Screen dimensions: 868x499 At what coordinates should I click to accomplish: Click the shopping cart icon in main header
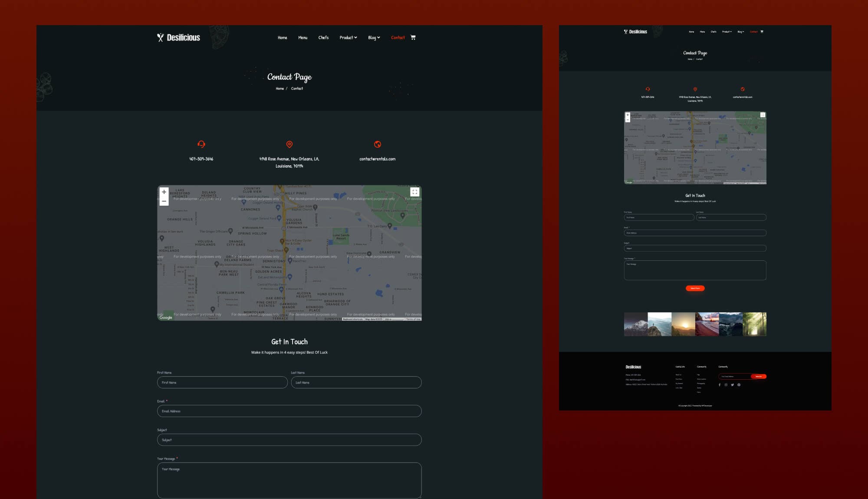413,37
